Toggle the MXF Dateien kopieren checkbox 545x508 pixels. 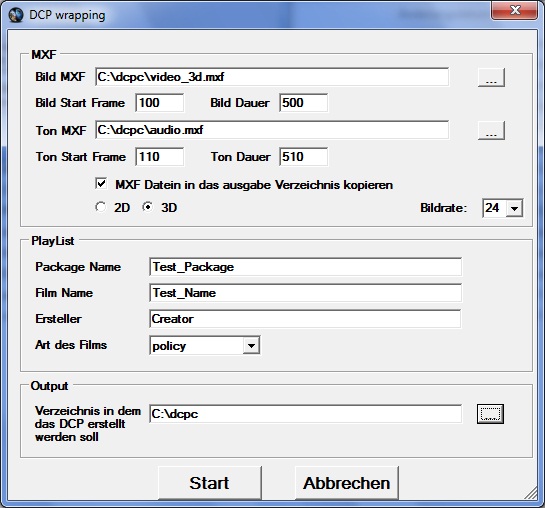(x=101, y=183)
